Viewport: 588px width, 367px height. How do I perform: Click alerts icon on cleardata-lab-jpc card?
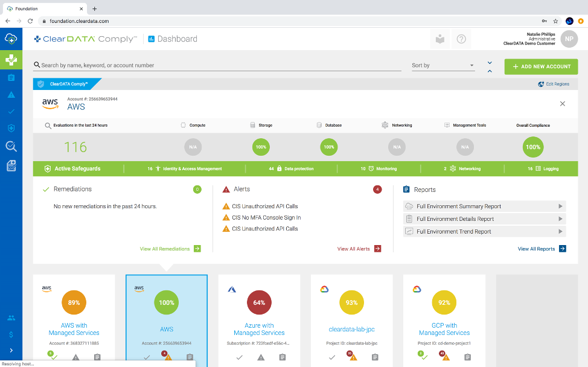click(352, 356)
